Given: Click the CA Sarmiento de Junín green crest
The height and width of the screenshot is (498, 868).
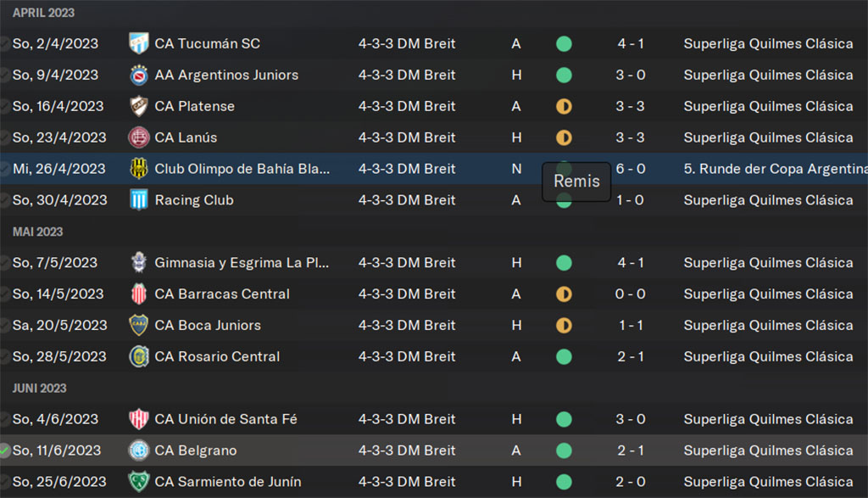Looking at the screenshot, I should pyautogui.click(x=138, y=482).
